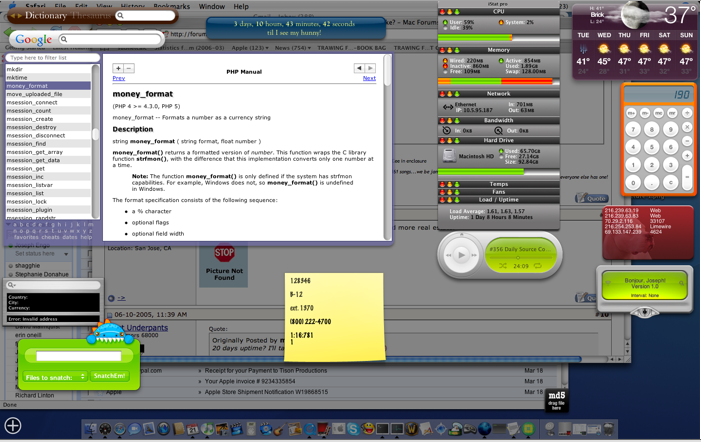Open Safari compass icon in the Dock
The width and height of the screenshot is (701, 442).
[x=119, y=429]
